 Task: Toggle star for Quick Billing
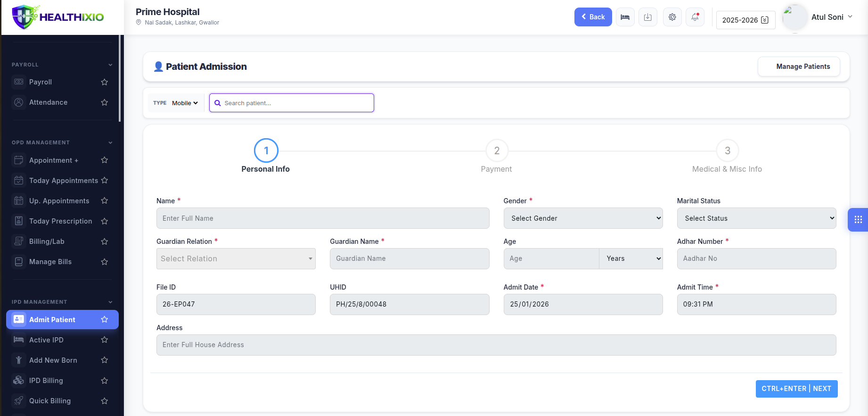pyautogui.click(x=105, y=401)
